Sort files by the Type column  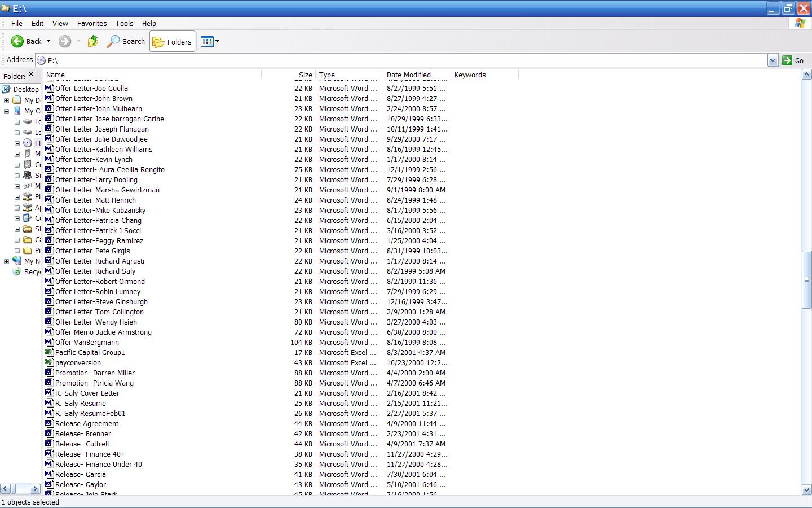(x=349, y=75)
